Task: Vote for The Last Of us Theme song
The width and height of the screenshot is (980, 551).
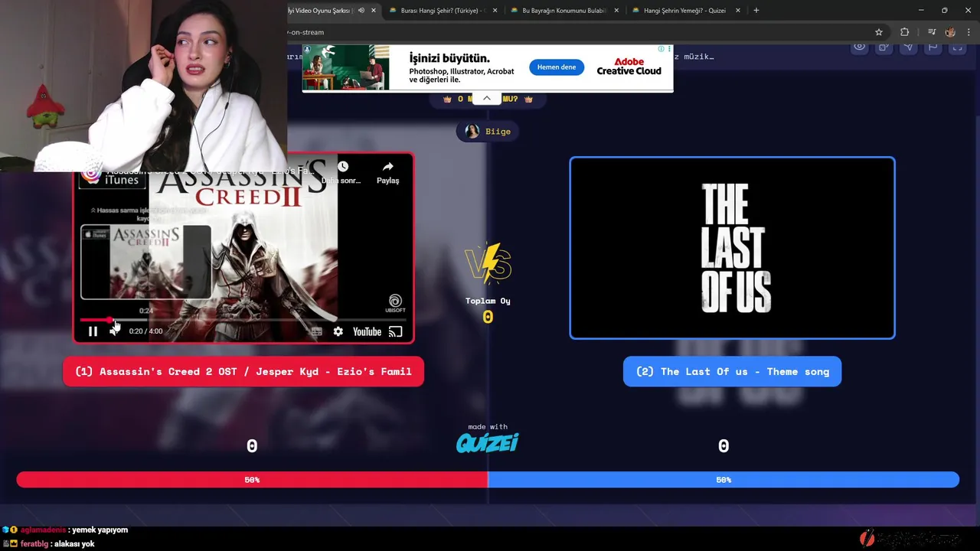Action: (732, 371)
